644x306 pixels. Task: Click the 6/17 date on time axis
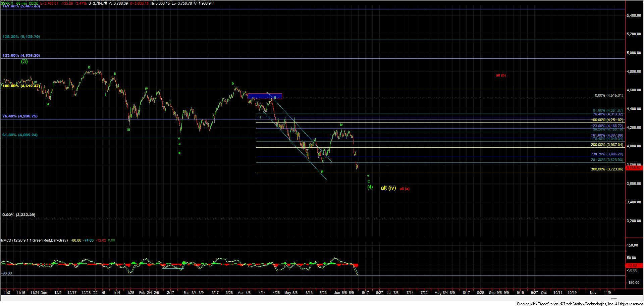point(365,293)
